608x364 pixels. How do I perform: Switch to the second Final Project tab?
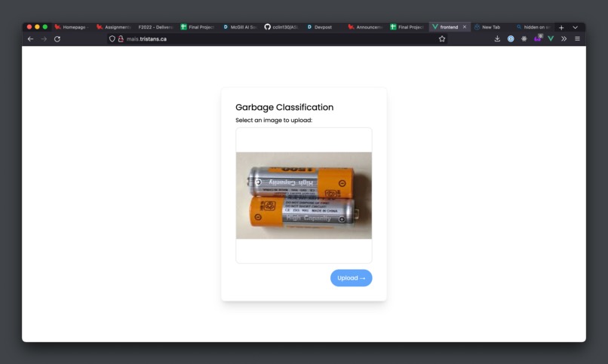click(x=407, y=27)
